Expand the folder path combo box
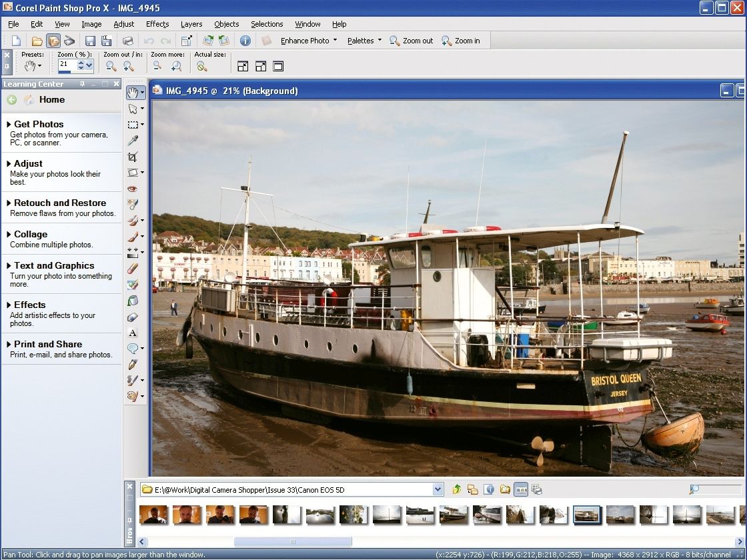The height and width of the screenshot is (560, 747). (439, 489)
